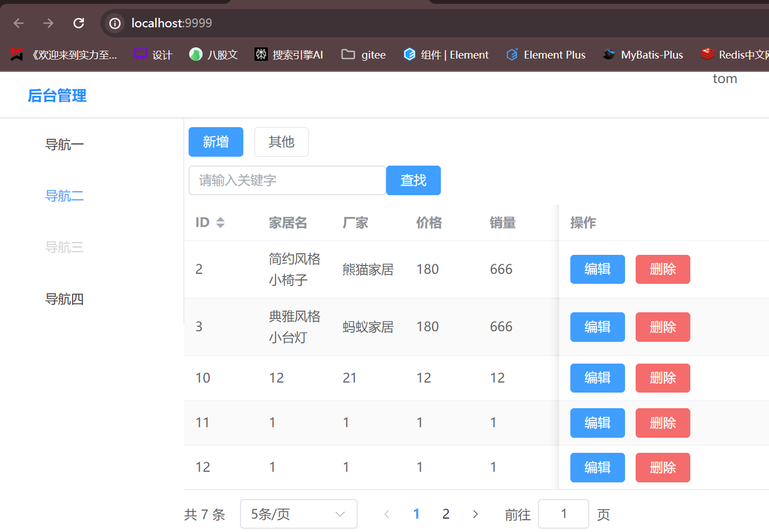Delete the 简约风格小椅子 row
The width and height of the screenshot is (769, 532).
[x=663, y=269]
